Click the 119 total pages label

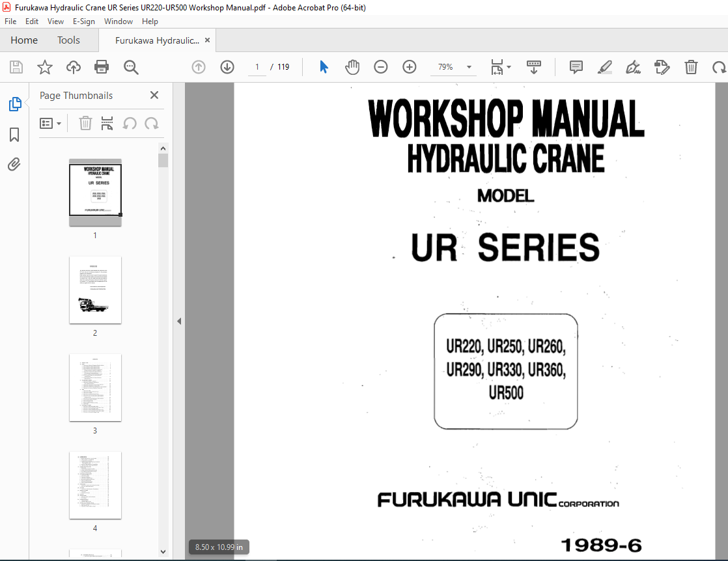[x=283, y=67]
